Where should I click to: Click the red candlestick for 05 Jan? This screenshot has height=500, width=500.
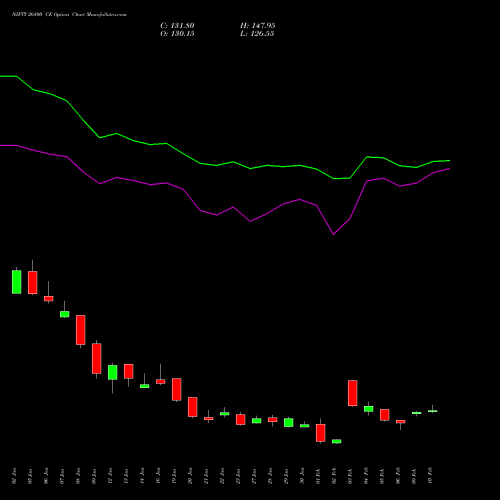33,282
